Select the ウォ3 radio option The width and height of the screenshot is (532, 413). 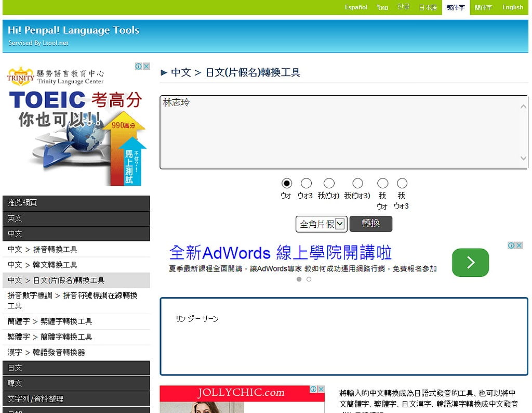click(x=307, y=183)
